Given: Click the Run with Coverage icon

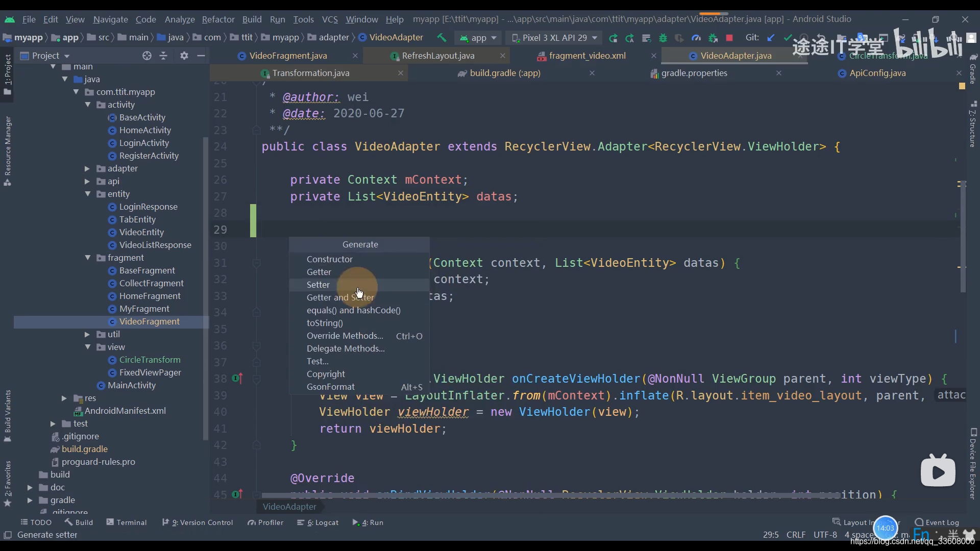Looking at the screenshot, I should click(679, 38).
